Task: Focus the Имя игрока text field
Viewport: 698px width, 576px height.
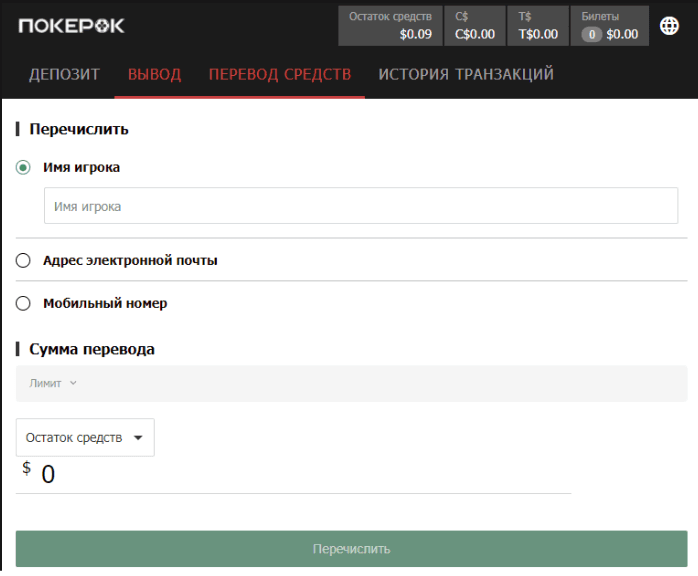Action: 361,206
